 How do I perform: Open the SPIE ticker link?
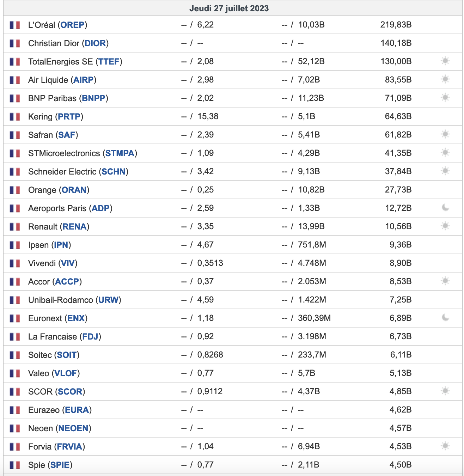60,465
